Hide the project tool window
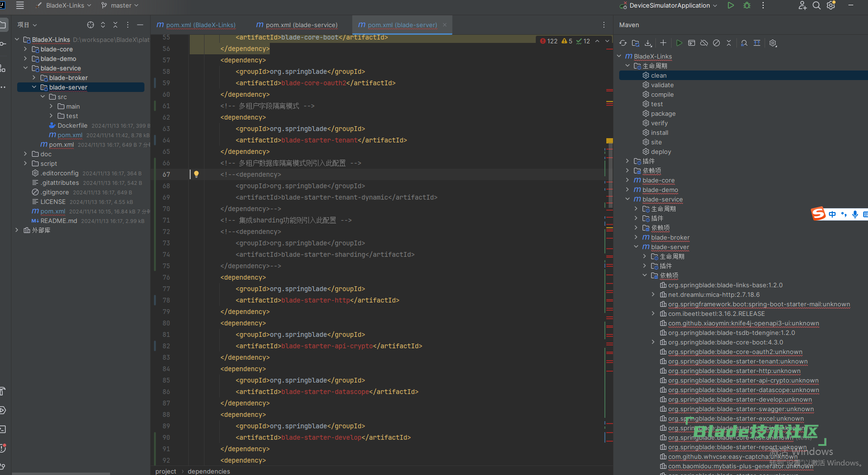The image size is (868, 475). point(140,25)
